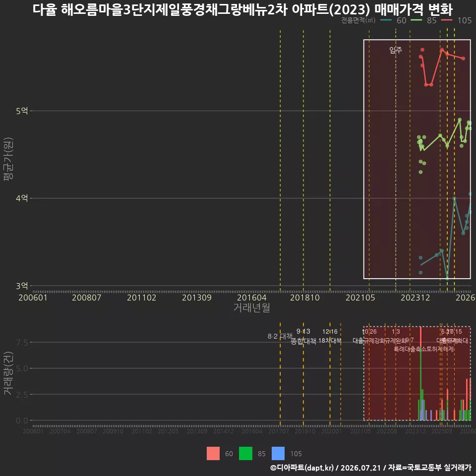Click the teal 60 line legend swatch

click(386, 20)
